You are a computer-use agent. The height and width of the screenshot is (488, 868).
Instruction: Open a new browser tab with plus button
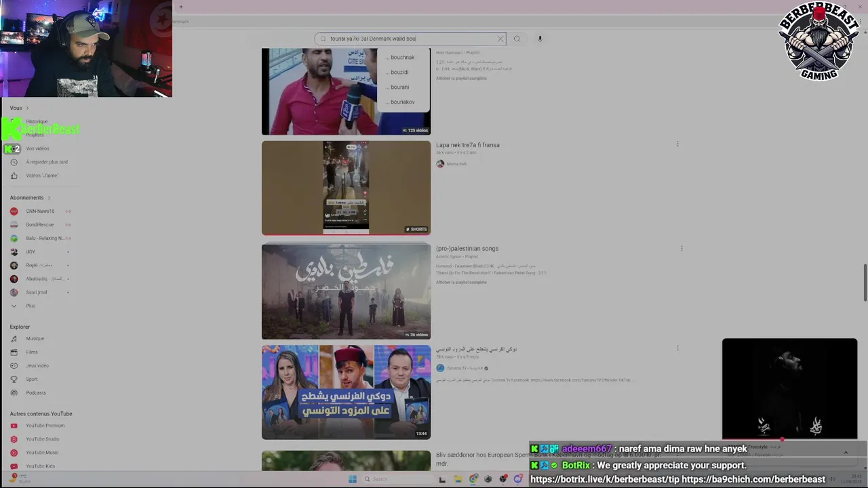click(x=181, y=7)
